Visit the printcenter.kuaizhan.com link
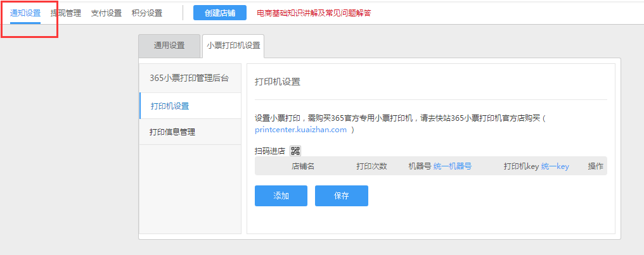 tap(300, 130)
